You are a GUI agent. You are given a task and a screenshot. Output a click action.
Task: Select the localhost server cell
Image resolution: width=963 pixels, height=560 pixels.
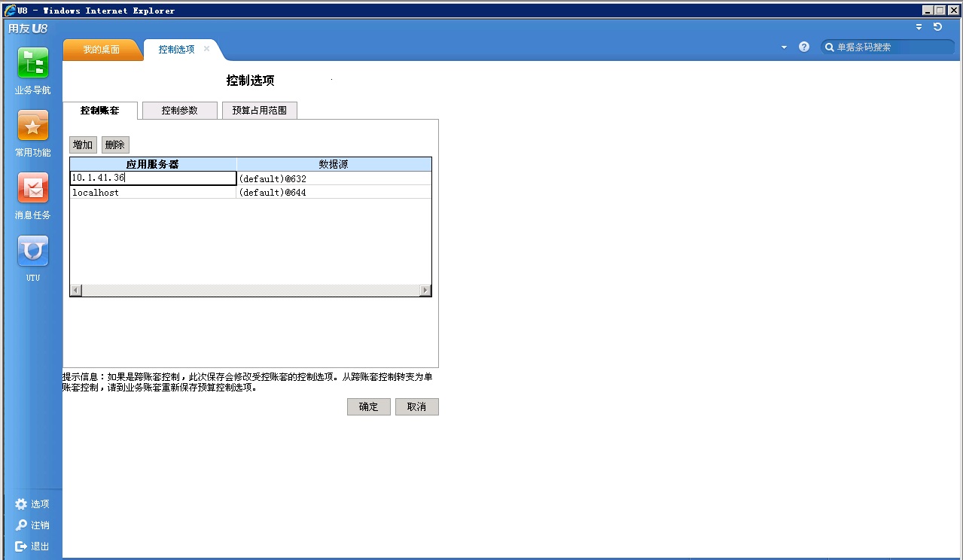coord(153,193)
